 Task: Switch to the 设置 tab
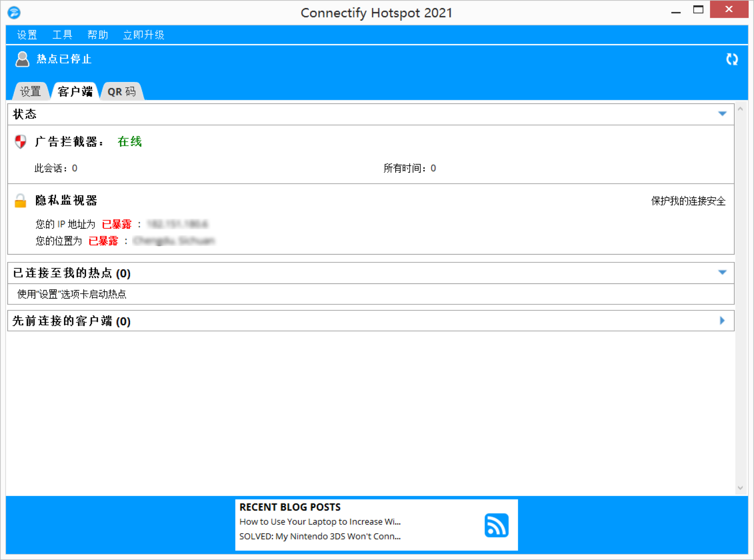(x=30, y=91)
